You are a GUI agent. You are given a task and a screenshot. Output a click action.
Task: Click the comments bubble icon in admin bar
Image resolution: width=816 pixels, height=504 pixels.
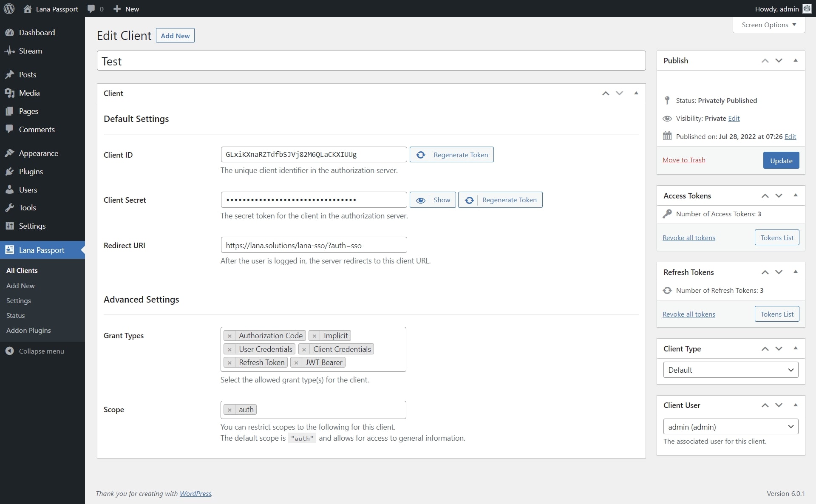point(91,8)
